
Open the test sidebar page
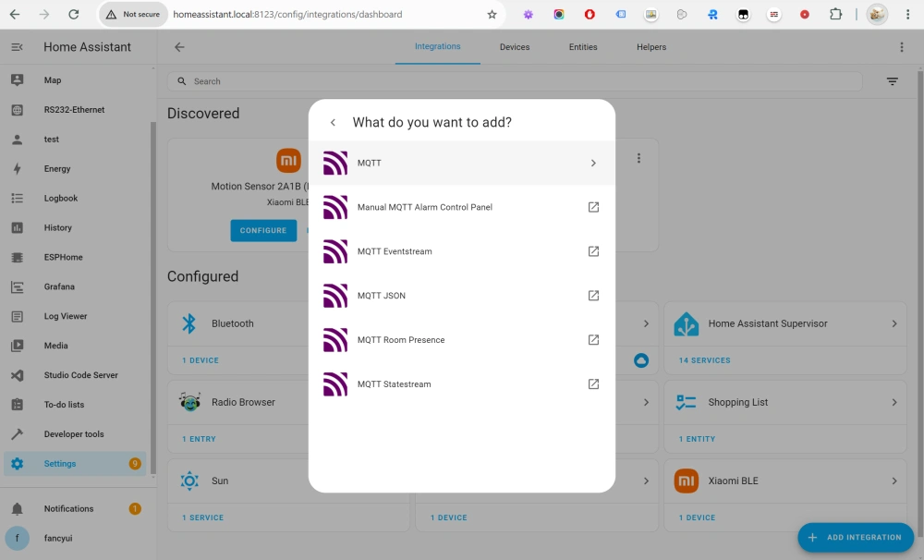click(x=76, y=140)
